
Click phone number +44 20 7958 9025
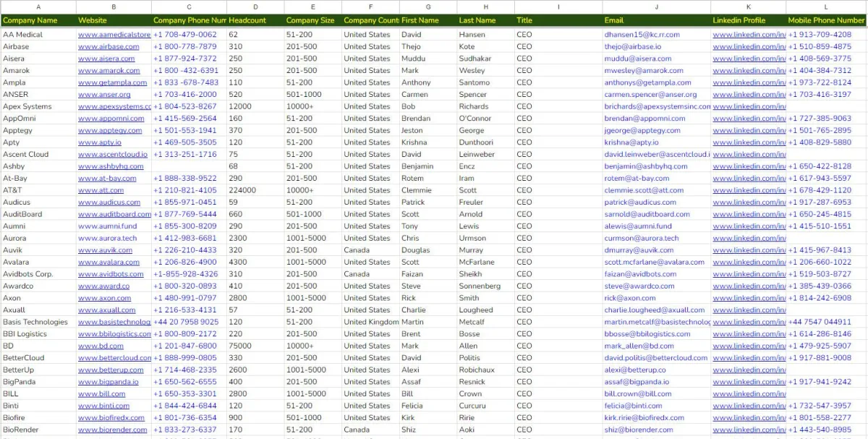click(x=186, y=322)
